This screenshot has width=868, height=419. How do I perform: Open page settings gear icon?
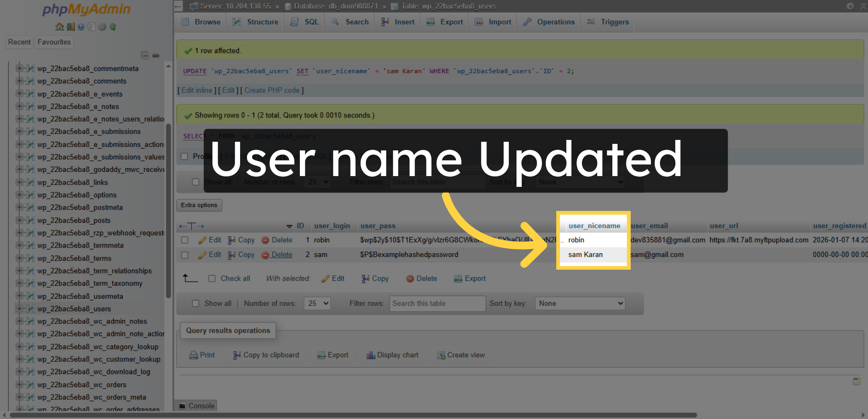[x=850, y=6]
